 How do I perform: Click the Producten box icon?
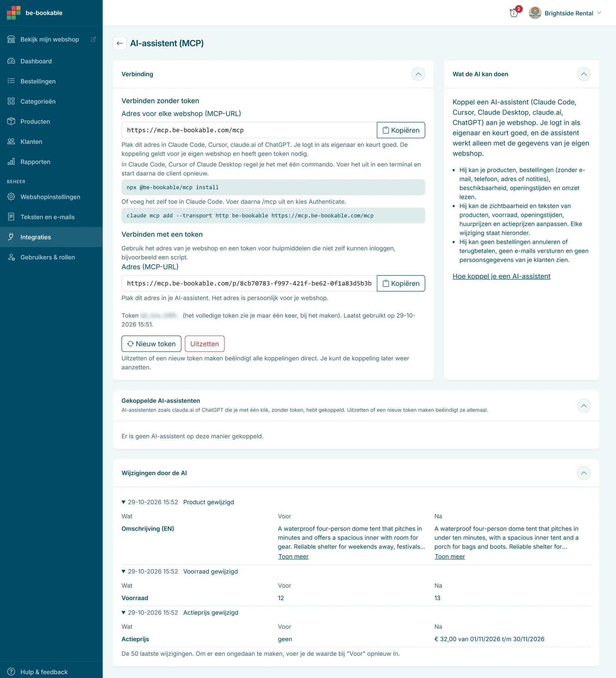(11, 121)
